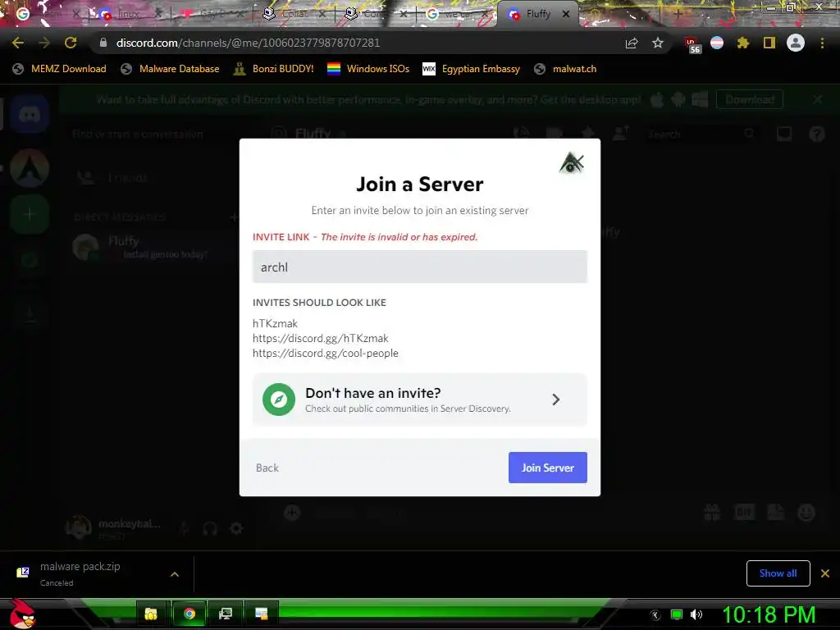The width and height of the screenshot is (840, 630).
Task: Open the Windows ISOs bookmark
Action: [x=368, y=69]
